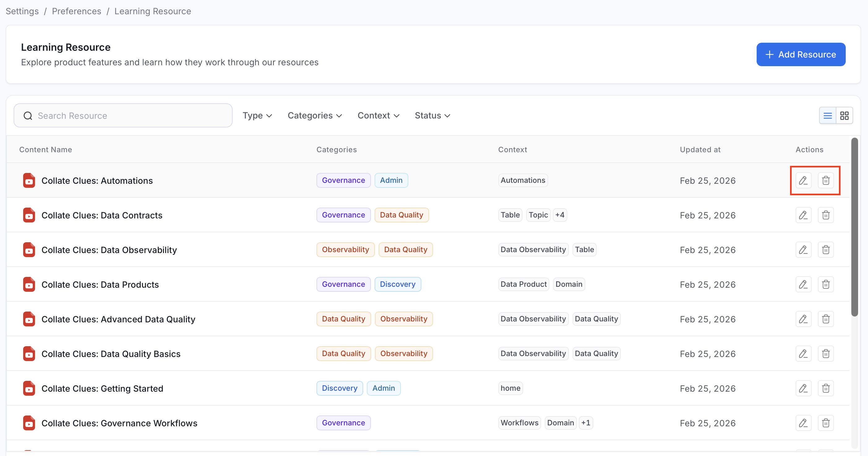Delete the Data Quality Basics resource

[826, 354]
